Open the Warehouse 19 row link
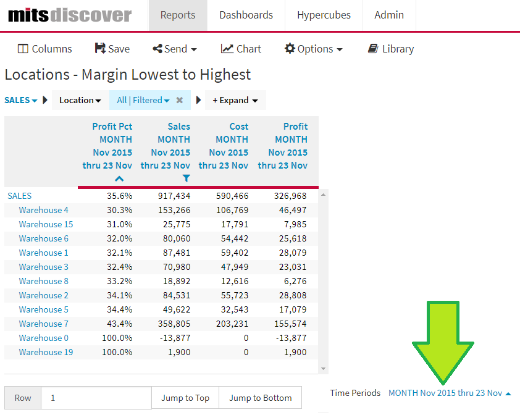 [x=46, y=352]
